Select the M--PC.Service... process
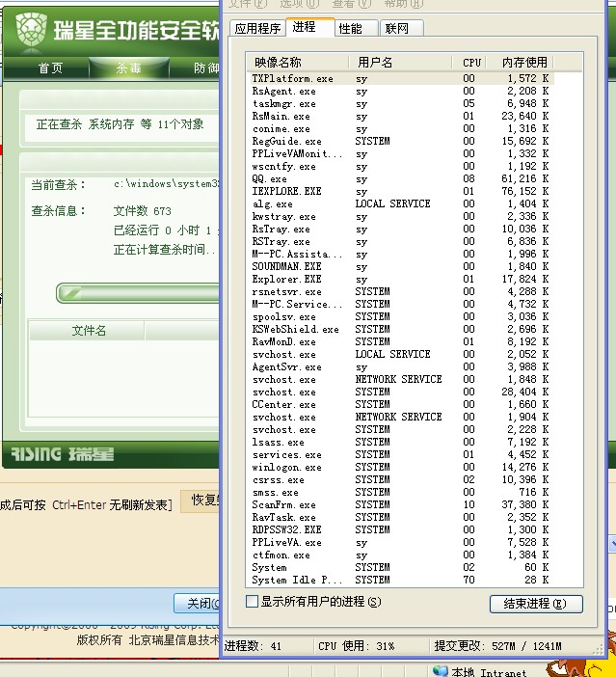616x677 pixels. pyautogui.click(x=400, y=304)
